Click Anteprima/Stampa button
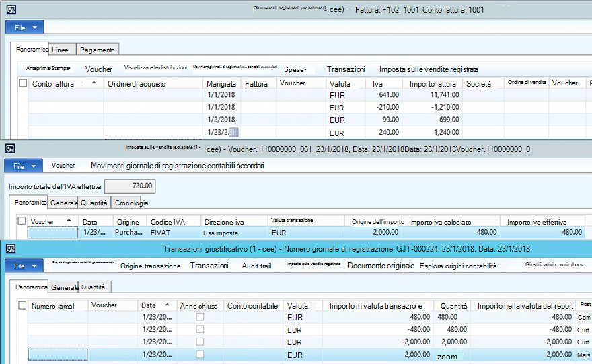Screen dimensions: 592x364 (x=48, y=69)
